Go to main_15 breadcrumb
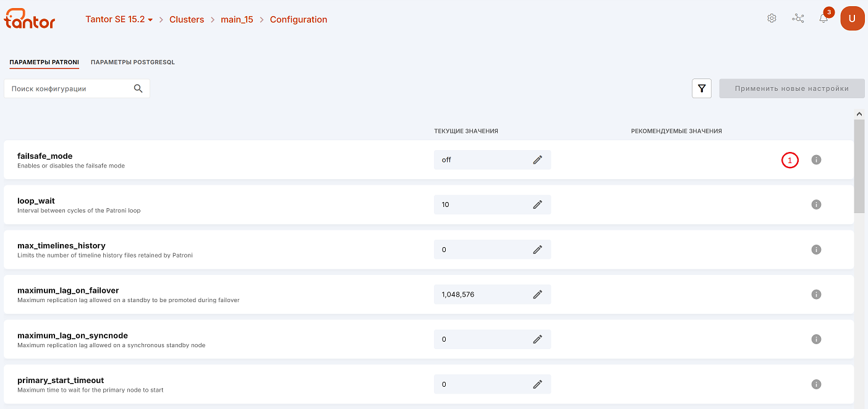The width and height of the screenshot is (868, 409). point(237,19)
